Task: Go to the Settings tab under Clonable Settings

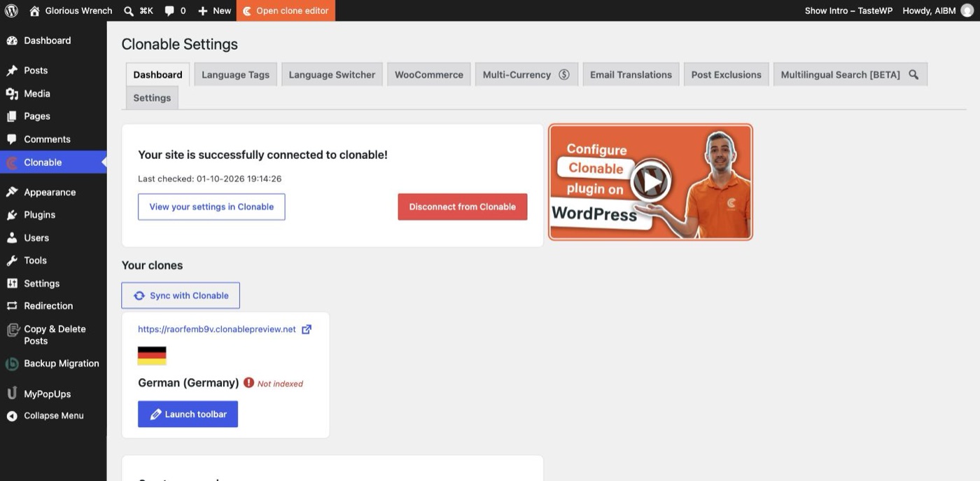Action: point(152,98)
